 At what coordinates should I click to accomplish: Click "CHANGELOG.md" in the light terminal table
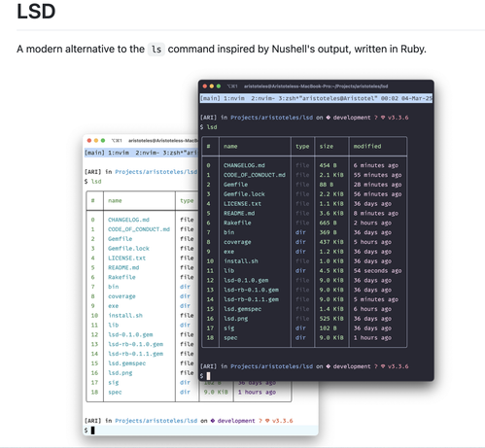click(128, 220)
